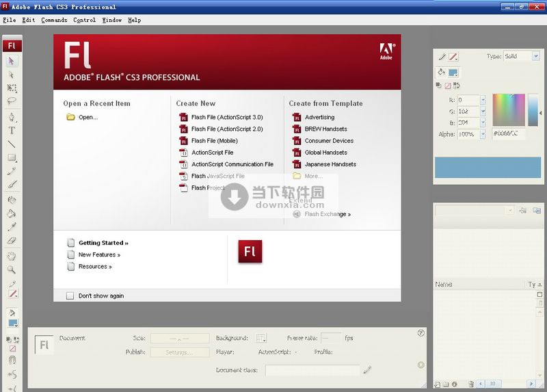This screenshot has height=392, width=547.
Task: Select the Text tool in toolbar
Action: (x=12, y=130)
